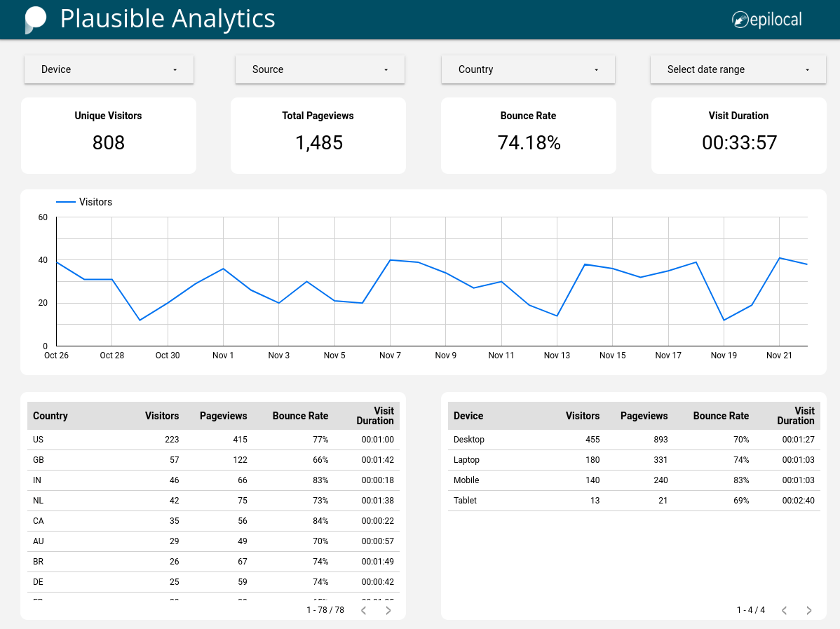
Task: Open the Source filter dropdown
Action: coord(320,69)
